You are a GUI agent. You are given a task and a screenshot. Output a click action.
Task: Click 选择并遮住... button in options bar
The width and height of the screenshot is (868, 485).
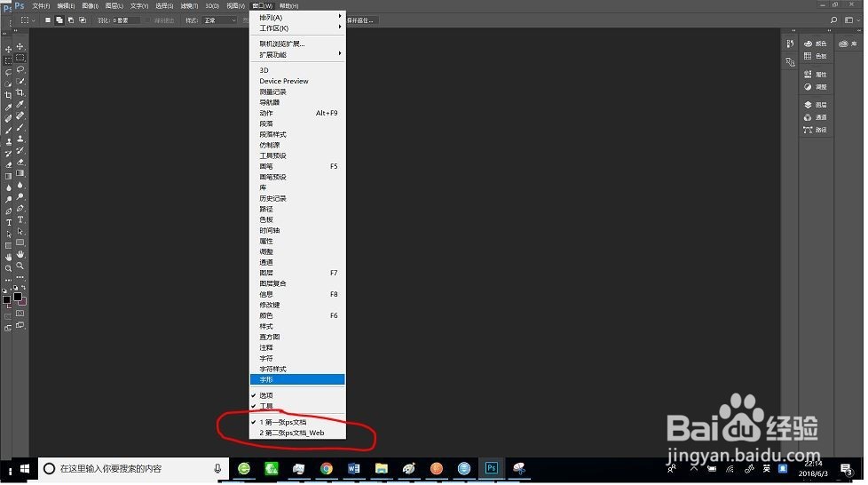pos(361,20)
